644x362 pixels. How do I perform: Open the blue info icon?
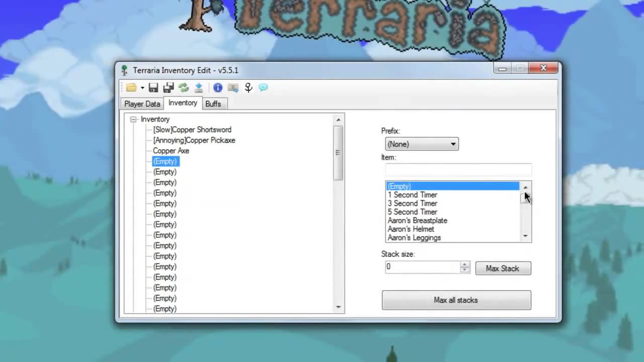[218, 88]
